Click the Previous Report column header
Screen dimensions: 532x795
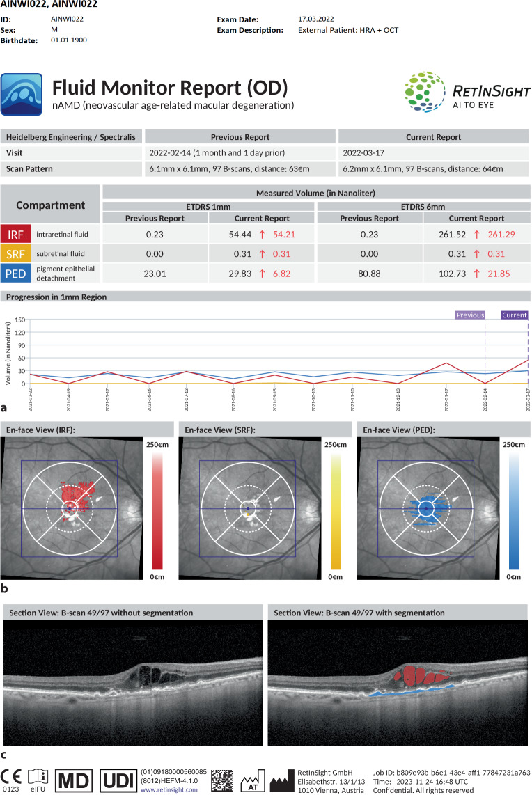[240, 137]
